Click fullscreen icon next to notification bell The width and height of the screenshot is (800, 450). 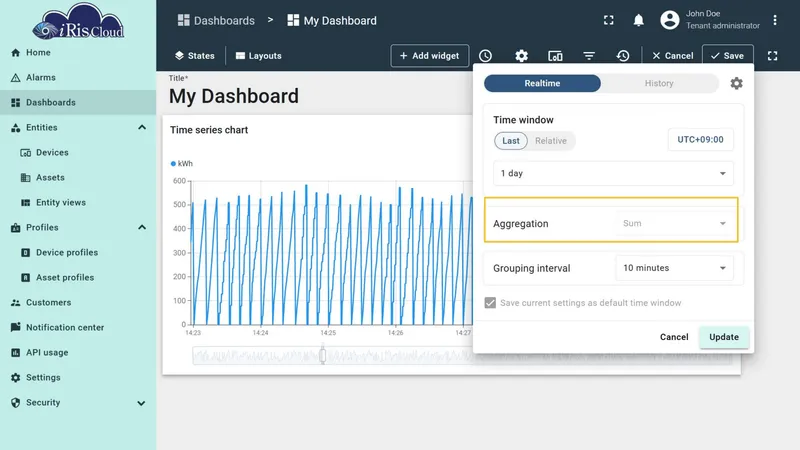click(609, 20)
